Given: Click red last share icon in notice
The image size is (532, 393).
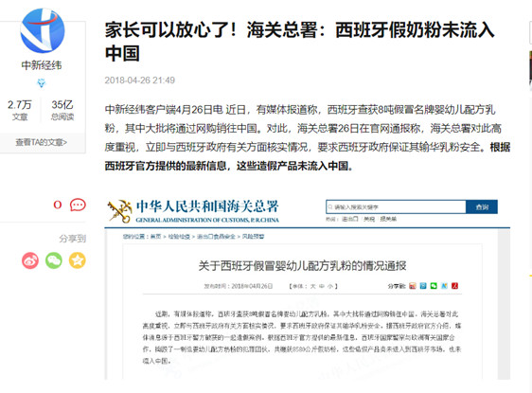Looking at the screenshot, I should coord(454,286).
